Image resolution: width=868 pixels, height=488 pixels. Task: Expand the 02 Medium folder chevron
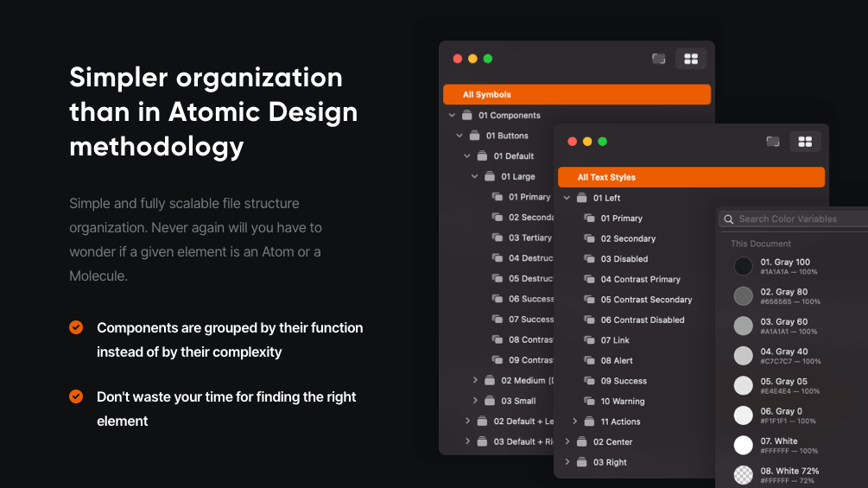point(475,380)
